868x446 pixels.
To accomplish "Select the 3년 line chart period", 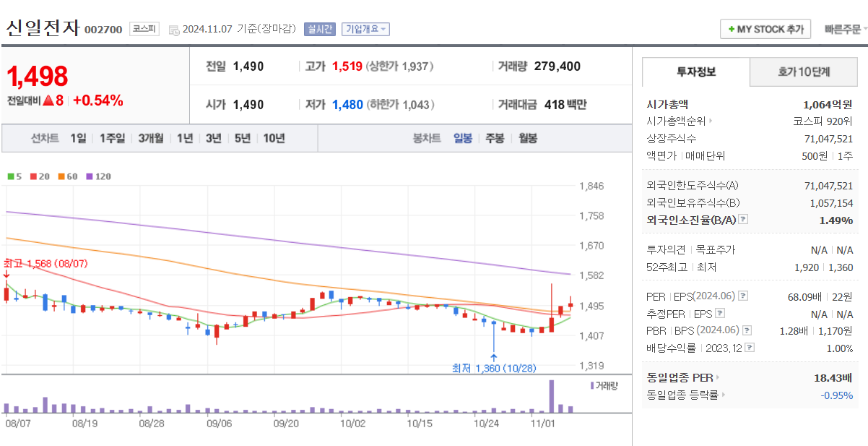I will click(x=213, y=138).
